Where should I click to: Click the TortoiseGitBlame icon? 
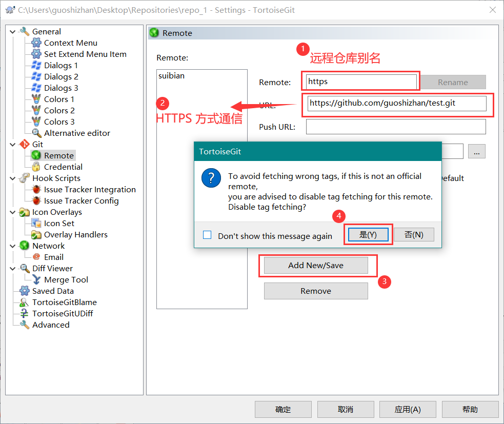click(24, 302)
